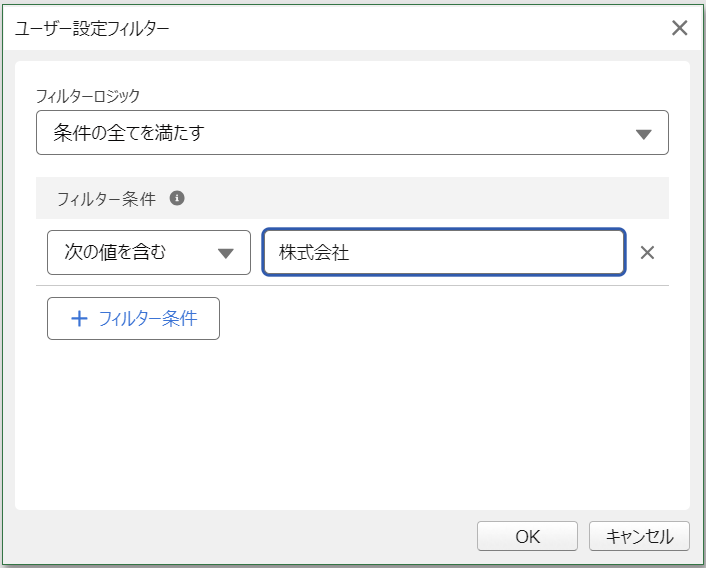The image size is (706, 568).
Task: Click the フィルター条件 section header text
Action: (x=106, y=198)
